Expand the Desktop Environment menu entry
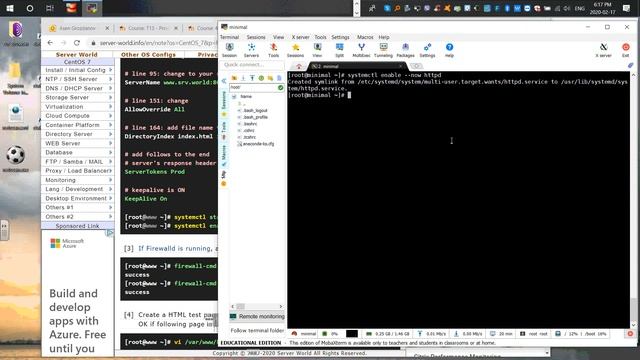 click(x=78, y=198)
